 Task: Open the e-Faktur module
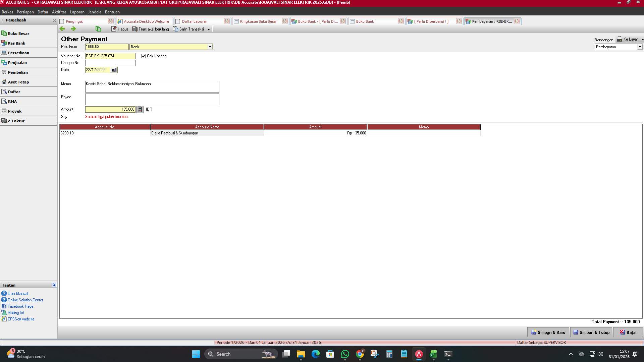click(x=16, y=121)
